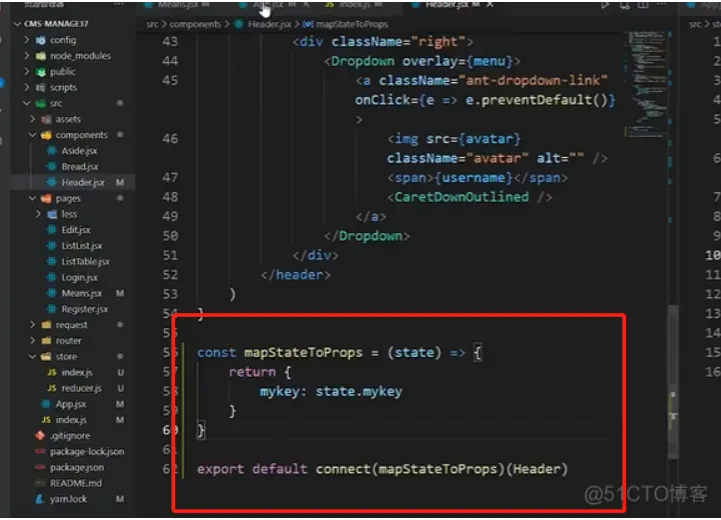Collapse the src folder chevron
Image resolution: width=721 pixels, height=520 pixels.
tap(27, 103)
